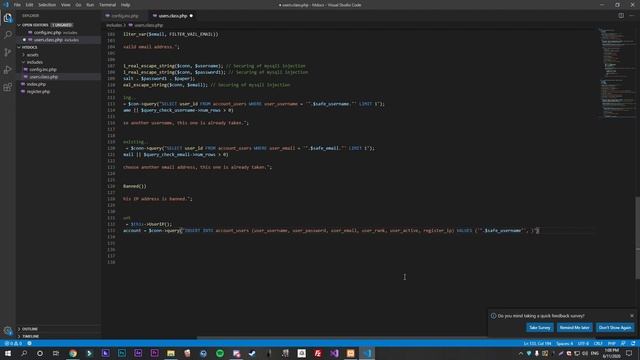Image resolution: width=640 pixels, height=360 pixels.
Task: Open Google Chrome from the taskbar
Action: [73, 353]
